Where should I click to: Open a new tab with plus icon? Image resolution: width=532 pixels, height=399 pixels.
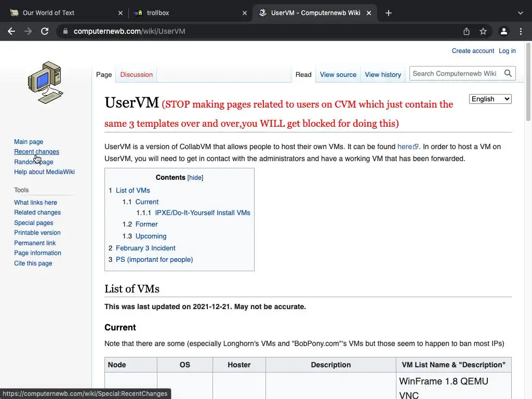389,13
